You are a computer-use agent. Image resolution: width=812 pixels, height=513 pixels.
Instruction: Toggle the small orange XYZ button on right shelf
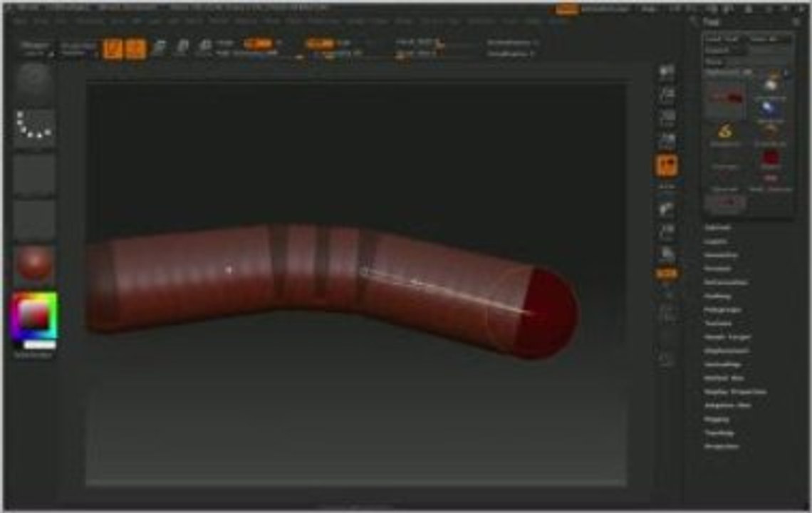667,274
